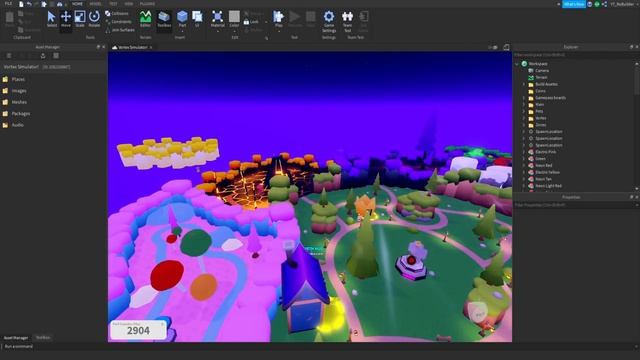Pick the Scale tool
Image resolution: width=640 pixels, height=360 pixels.
point(80,19)
